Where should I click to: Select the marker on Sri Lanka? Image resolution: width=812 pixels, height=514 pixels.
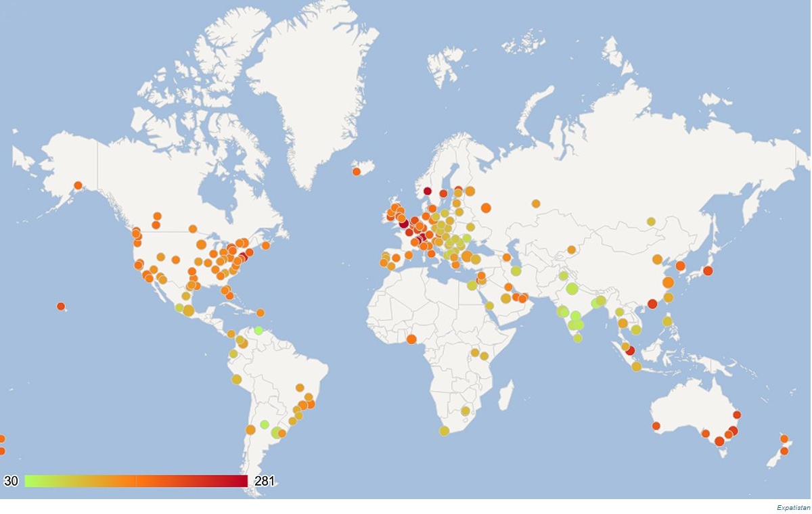[577, 338]
